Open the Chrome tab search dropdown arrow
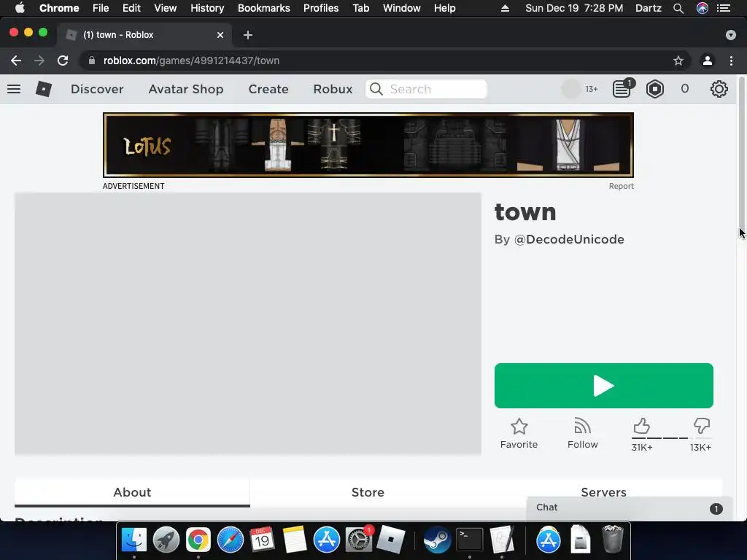 pyautogui.click(x=730, y=35)
